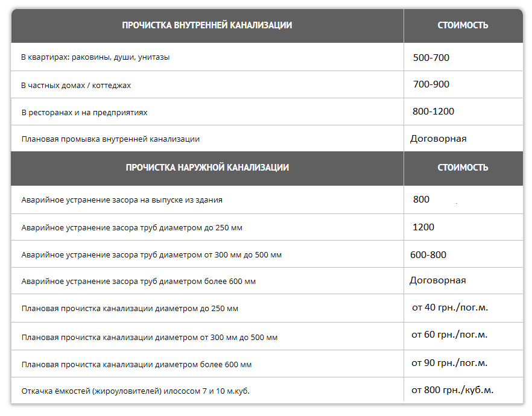The height and width of the screenshot is (416, 532).
Task: Click the 'ПРОЧИСТКА ВНУТРЕННЕЙ КАНАЛИЗАЦИИ' header
Action: [x=207, y=25]
